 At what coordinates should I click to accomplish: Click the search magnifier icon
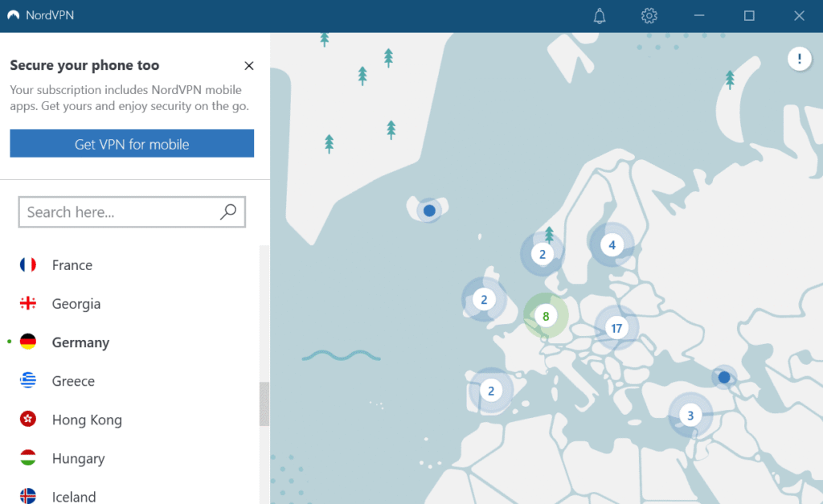(x=230, y=211)
